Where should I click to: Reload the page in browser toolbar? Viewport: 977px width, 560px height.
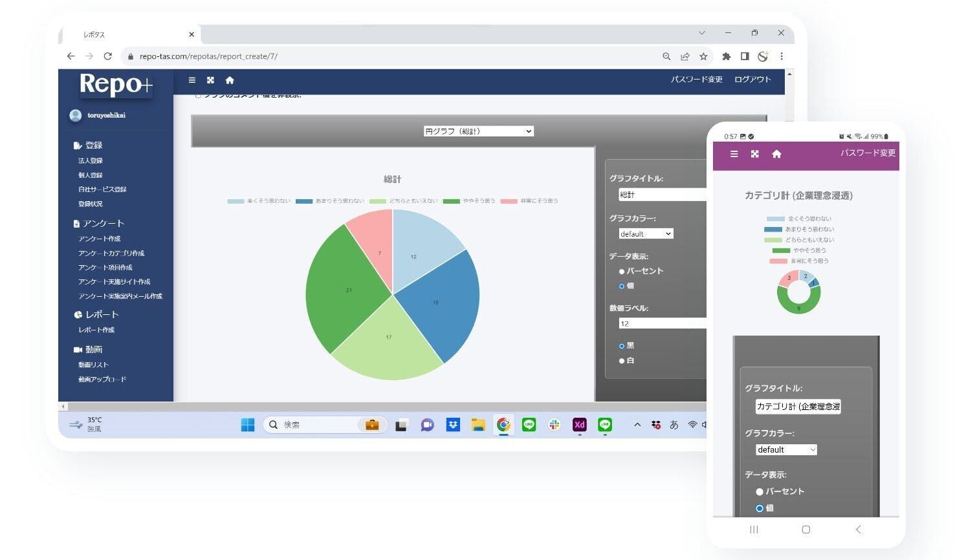coord(107,56)
